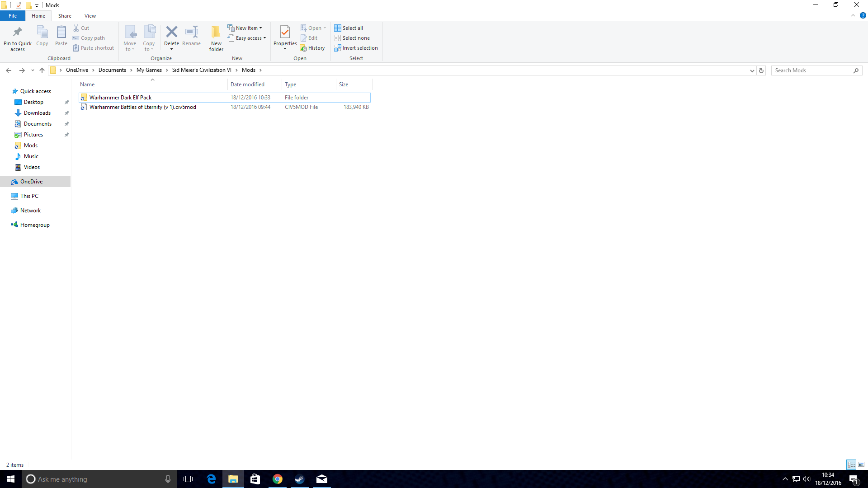Sort by Date modified column header
The image size is (868, 488).
pyautogui.click(x=255, y=84)
